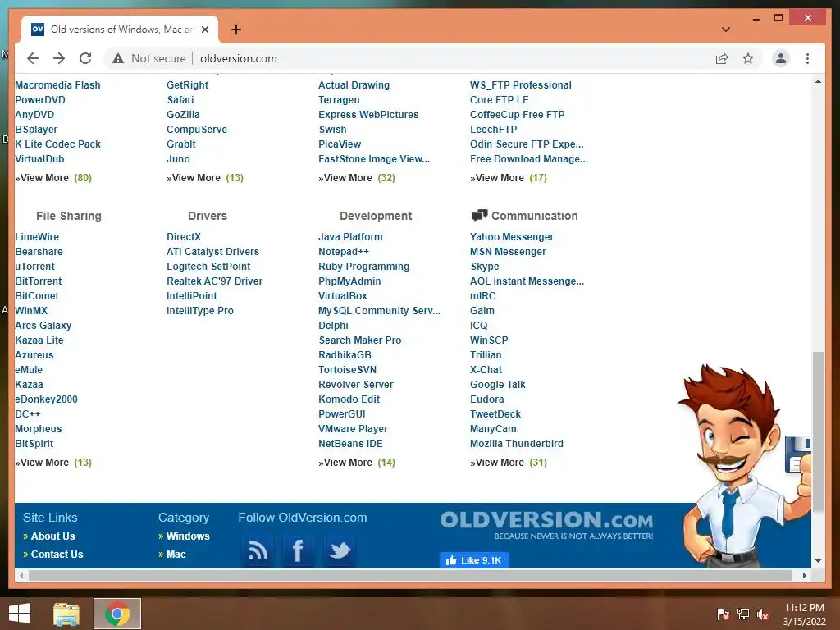This screenshot has width=840, height=630.
Task: Open the Macromedia Flash link
Action: pos(58,85)
